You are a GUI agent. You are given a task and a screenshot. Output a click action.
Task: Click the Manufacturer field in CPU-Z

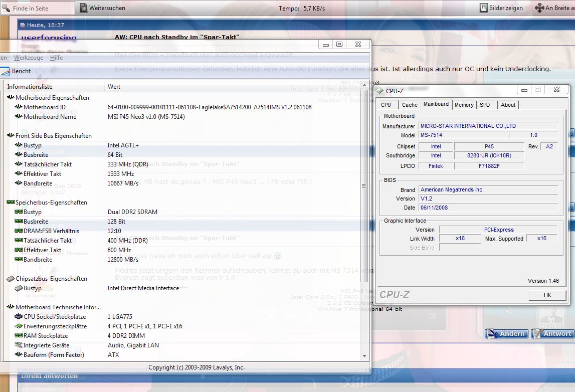tap(488, 126)
